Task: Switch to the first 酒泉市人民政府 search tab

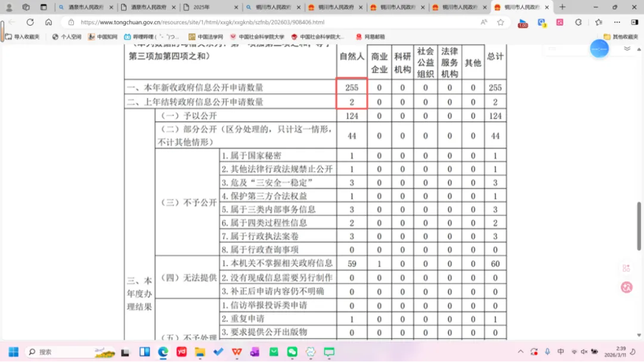Action: coord(86,7)
